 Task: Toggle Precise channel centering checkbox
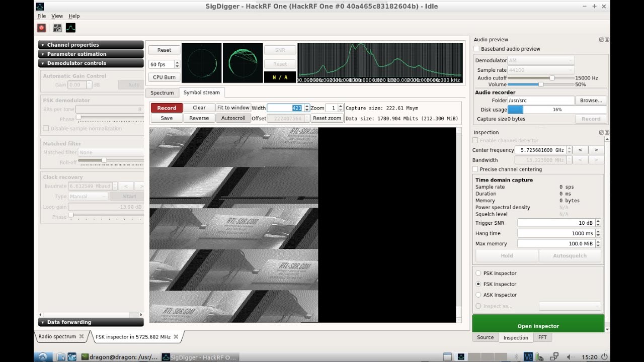tap(475, 169)
